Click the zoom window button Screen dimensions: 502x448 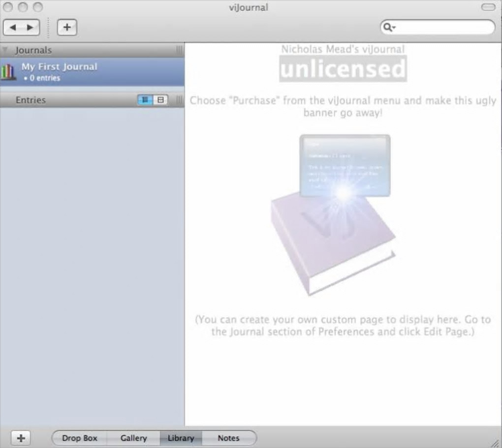(x=38, y=7)
